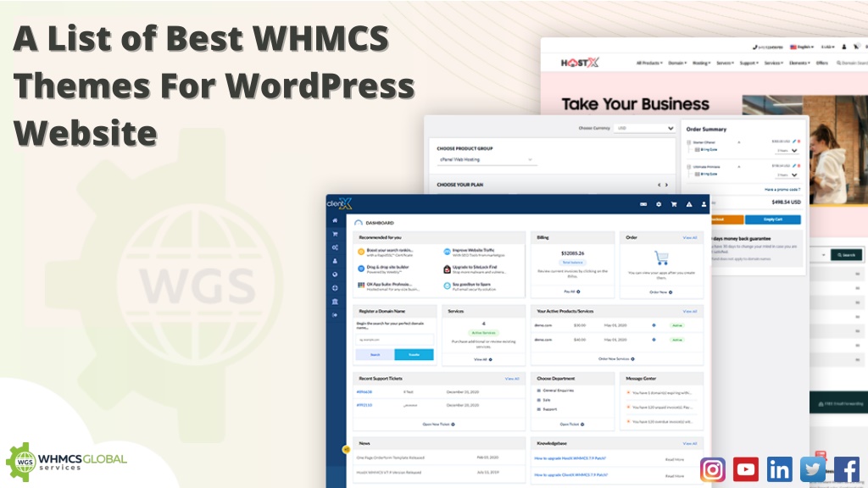Click the dark Search button on HostX page
Screen dimensions: 868x488
(x=846, y=255)
